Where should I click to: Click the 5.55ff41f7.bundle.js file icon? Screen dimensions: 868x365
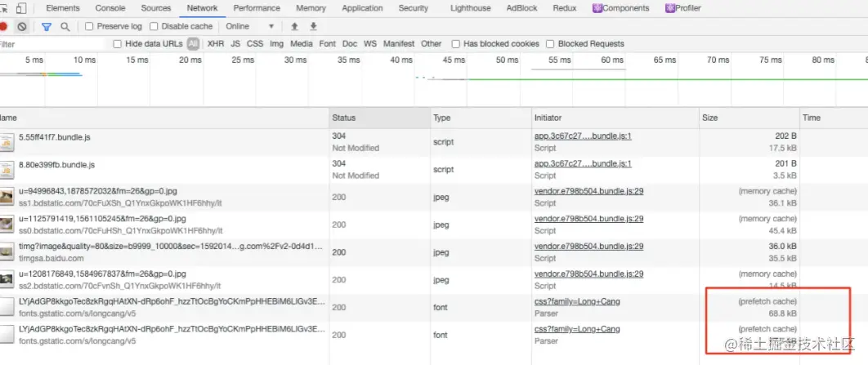7,142
